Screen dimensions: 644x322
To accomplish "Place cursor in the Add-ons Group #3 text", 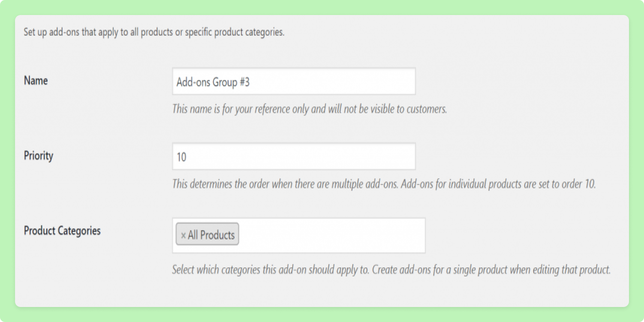I will coord(210,81).
